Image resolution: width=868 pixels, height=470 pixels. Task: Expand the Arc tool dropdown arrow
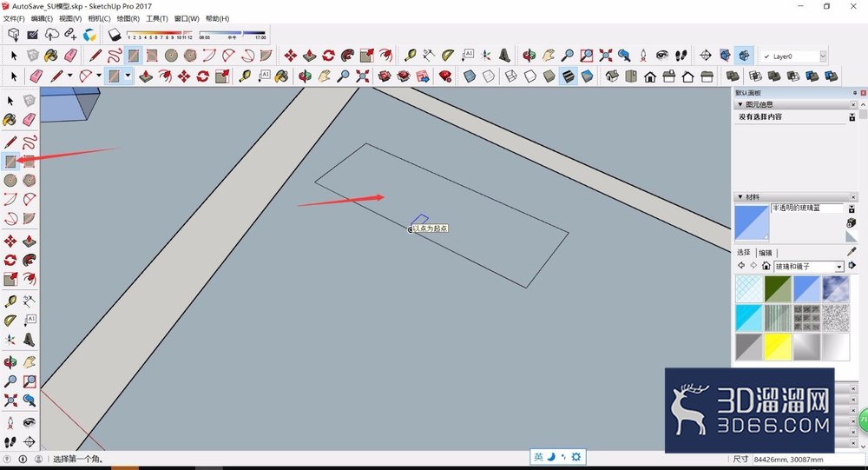(99, 76)
